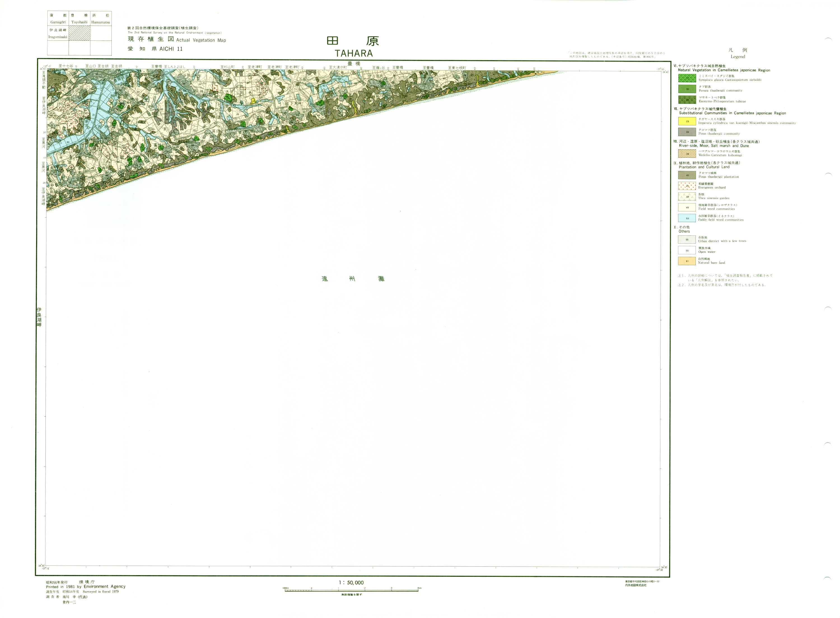Click the legend swatch numbered 17
The height and width of the screenshot is (618, 840).
687,78
